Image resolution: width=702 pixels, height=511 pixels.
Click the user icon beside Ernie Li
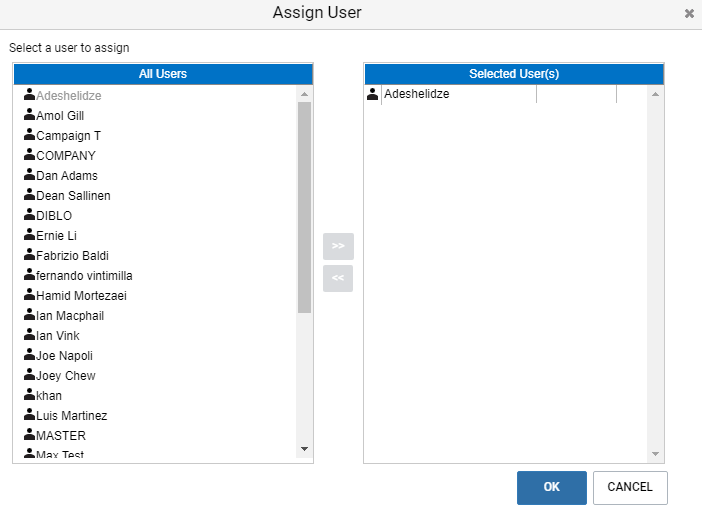click(30, 234)
